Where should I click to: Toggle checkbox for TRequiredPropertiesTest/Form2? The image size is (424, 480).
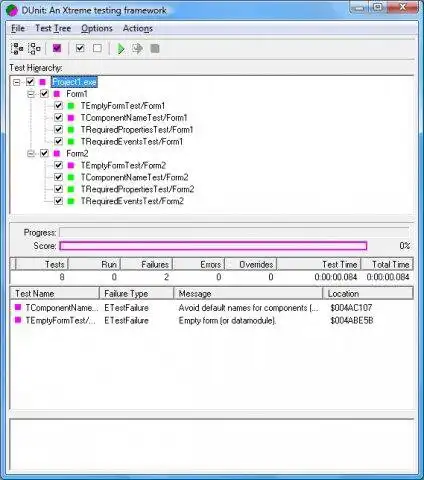pyautogui.click(x=58, y=189)
